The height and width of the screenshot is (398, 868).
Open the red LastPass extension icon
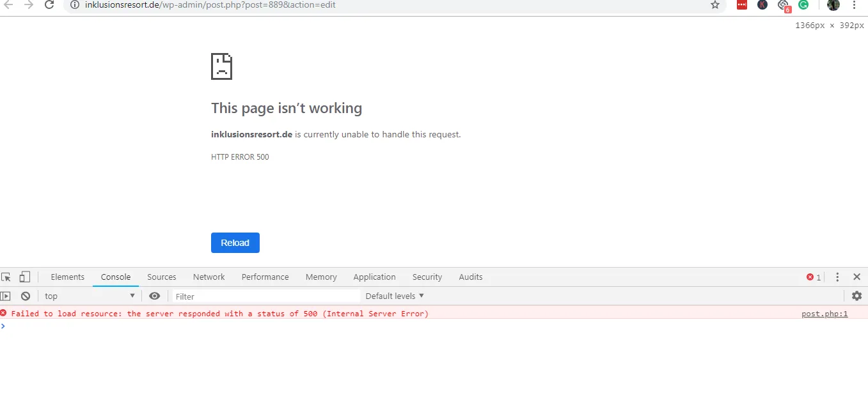coord(742,5)
